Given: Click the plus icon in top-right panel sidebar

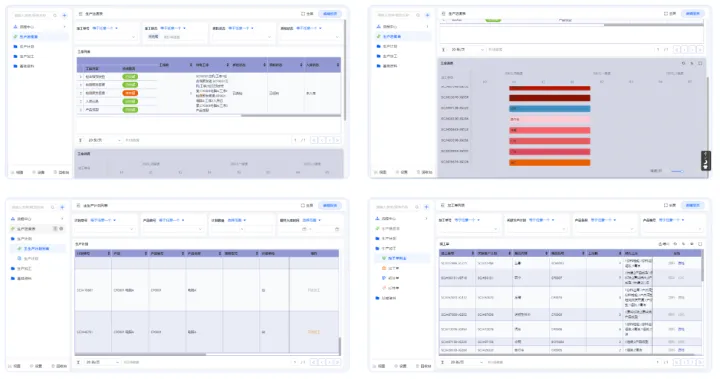Looking at the screenshot, I should pos(427,15).
